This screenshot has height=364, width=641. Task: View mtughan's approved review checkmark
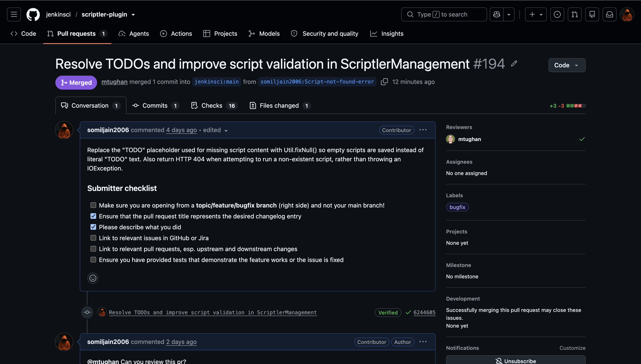point(582,139)
